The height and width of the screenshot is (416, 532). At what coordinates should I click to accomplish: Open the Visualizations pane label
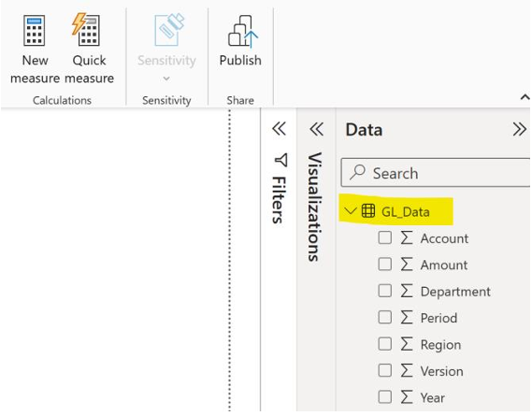(314, 207)
